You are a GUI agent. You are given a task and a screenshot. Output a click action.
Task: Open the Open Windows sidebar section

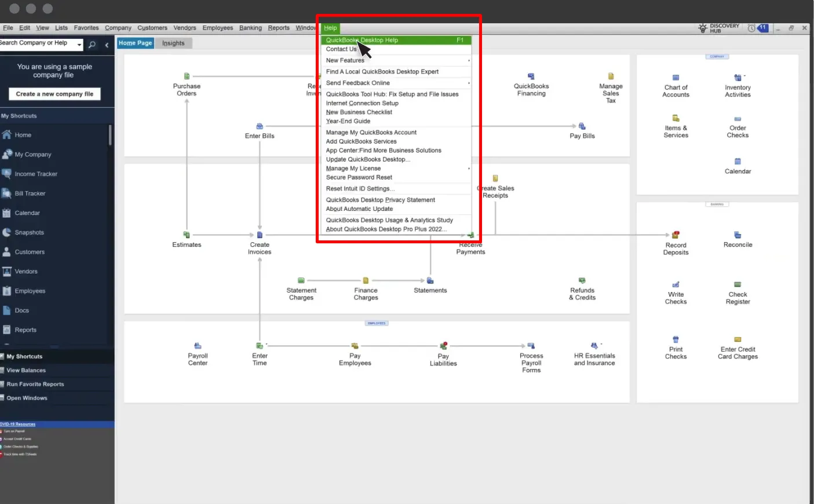(27, 398)
